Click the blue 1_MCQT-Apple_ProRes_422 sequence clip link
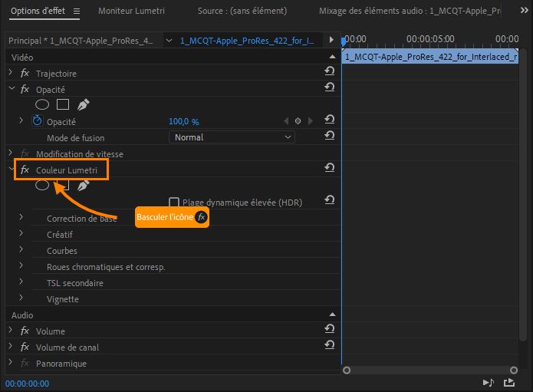533x392 pixels. [x=247, y=41]
